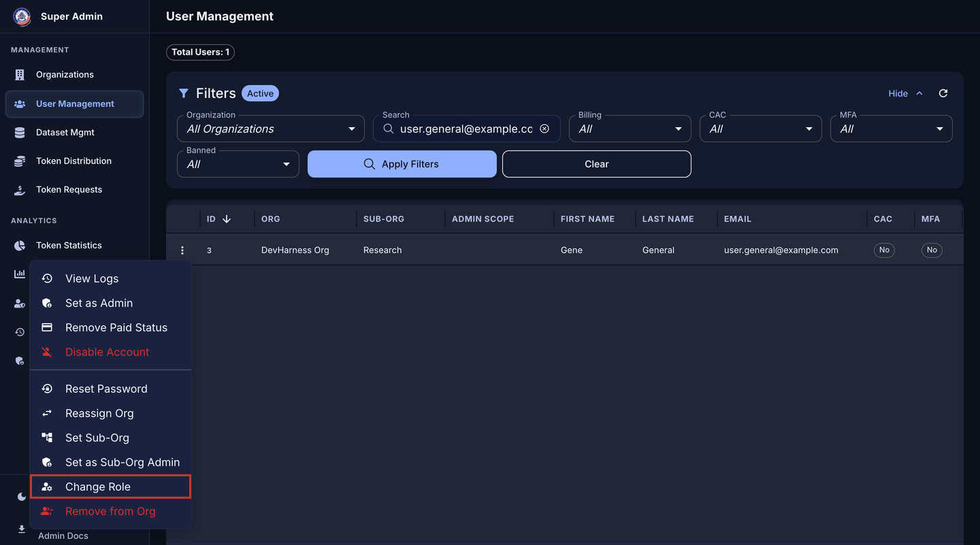Click the Token Distribution coins icon
This screenshot has height=545, width=980.
pos(20,161)
